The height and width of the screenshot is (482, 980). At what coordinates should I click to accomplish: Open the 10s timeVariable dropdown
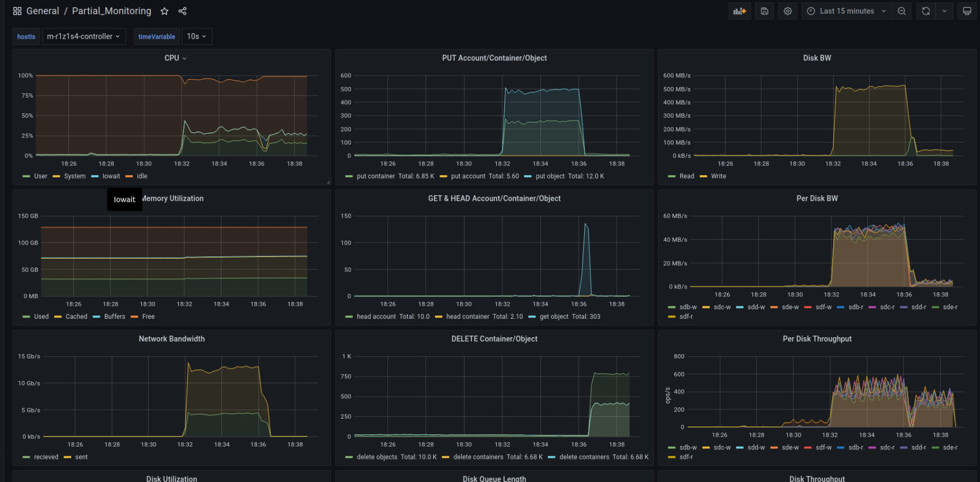click(x=197, y=36)
